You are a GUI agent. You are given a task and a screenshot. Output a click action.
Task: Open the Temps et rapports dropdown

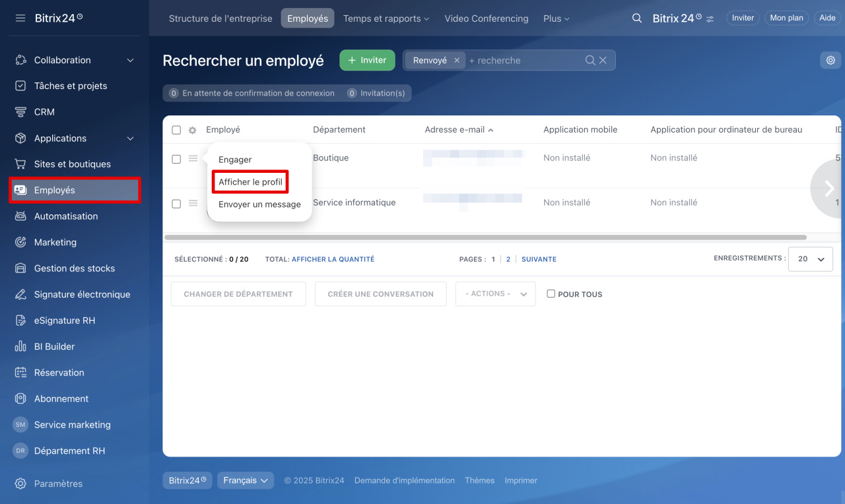[386, 18]
